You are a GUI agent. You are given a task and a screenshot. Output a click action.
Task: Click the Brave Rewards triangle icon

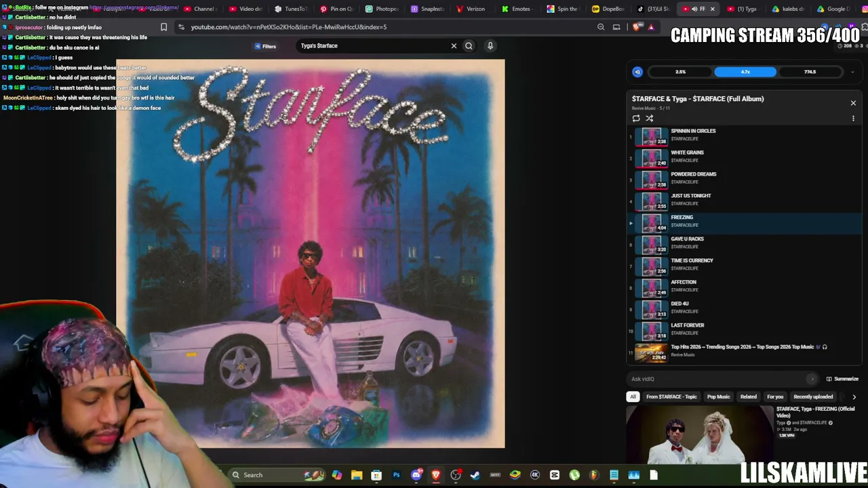click(651, 27)
